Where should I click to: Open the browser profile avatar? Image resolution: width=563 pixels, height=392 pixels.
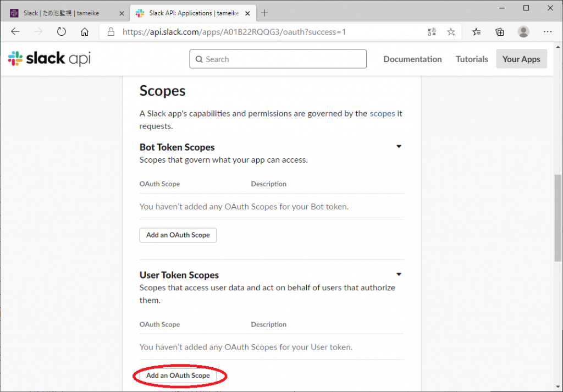[523, 32]
